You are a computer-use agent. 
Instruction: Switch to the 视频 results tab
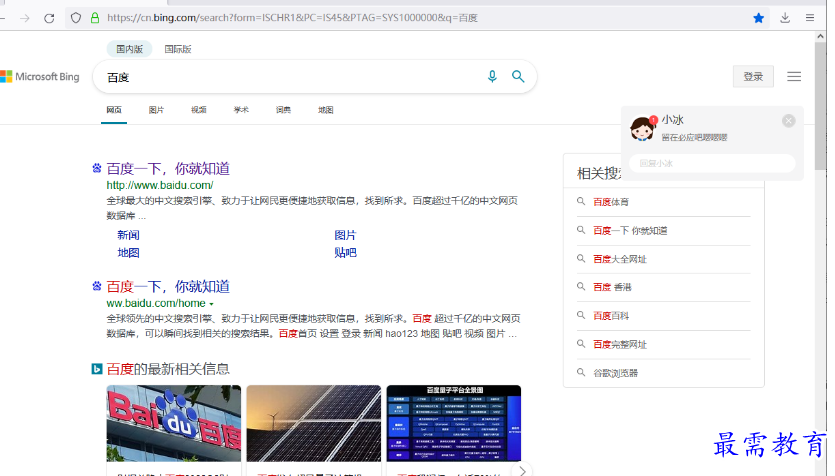tap(199, 110)
